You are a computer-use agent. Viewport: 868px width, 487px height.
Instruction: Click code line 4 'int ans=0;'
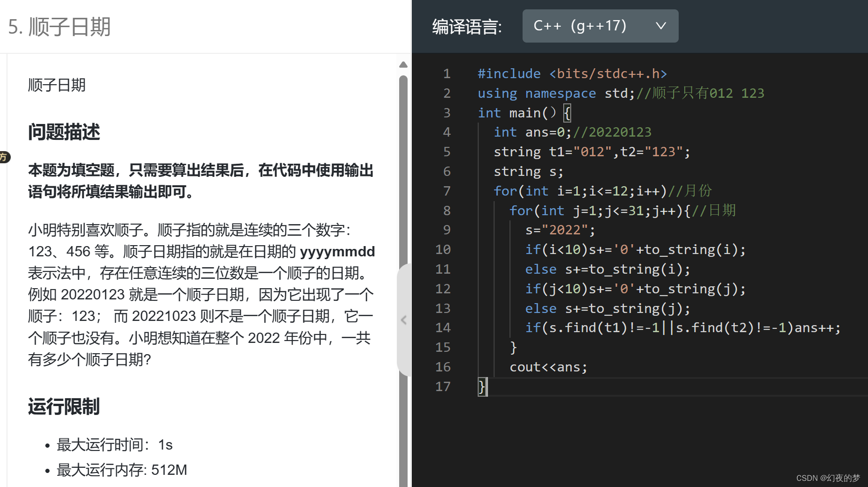click(x=533, y=132)
